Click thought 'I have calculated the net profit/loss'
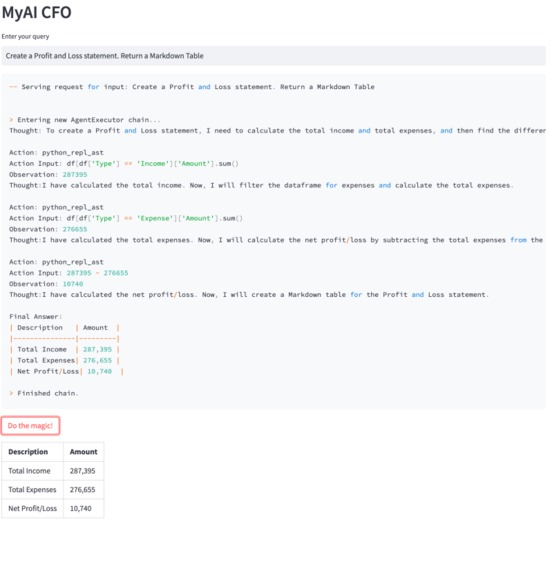This screenshot has width=550, height=573. click(249, 295)
